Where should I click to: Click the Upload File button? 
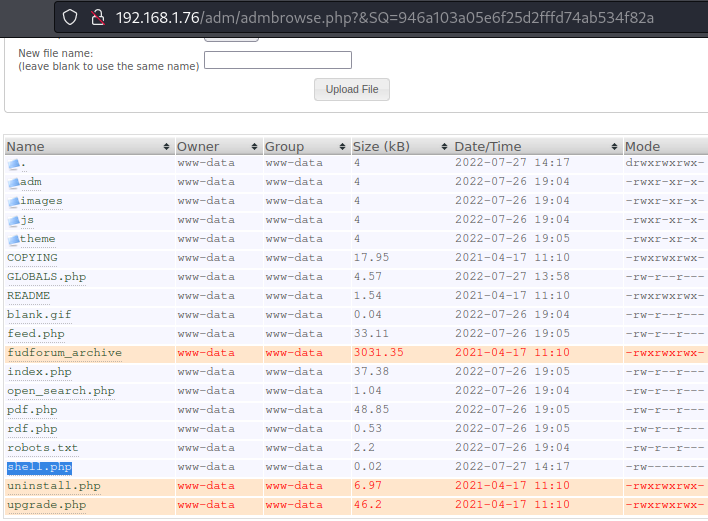352,89
